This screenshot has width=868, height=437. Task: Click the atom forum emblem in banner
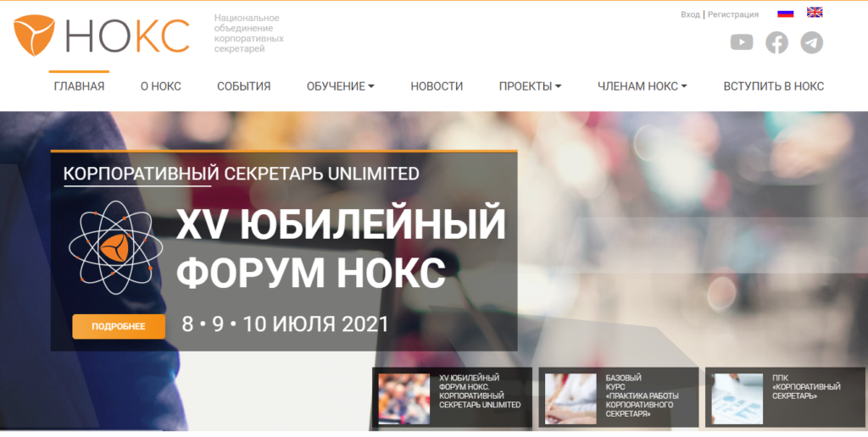click(115, 247)
